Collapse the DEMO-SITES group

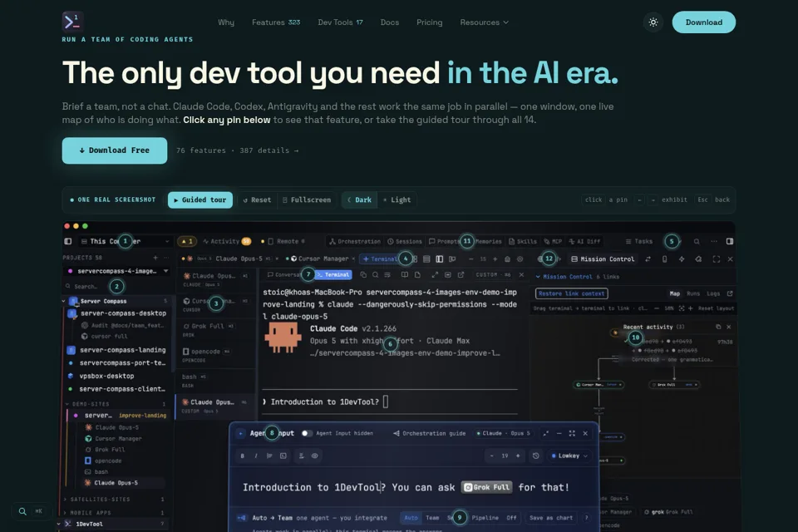pos(67,404)
